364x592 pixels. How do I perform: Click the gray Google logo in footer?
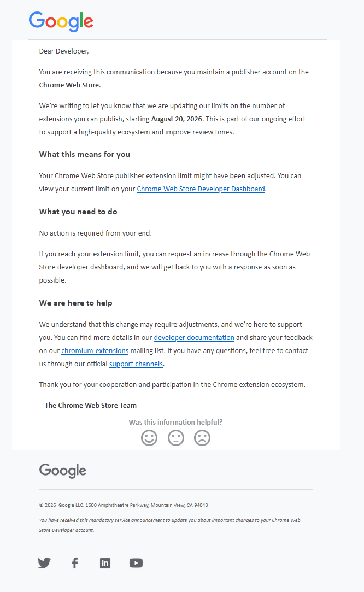63,471
